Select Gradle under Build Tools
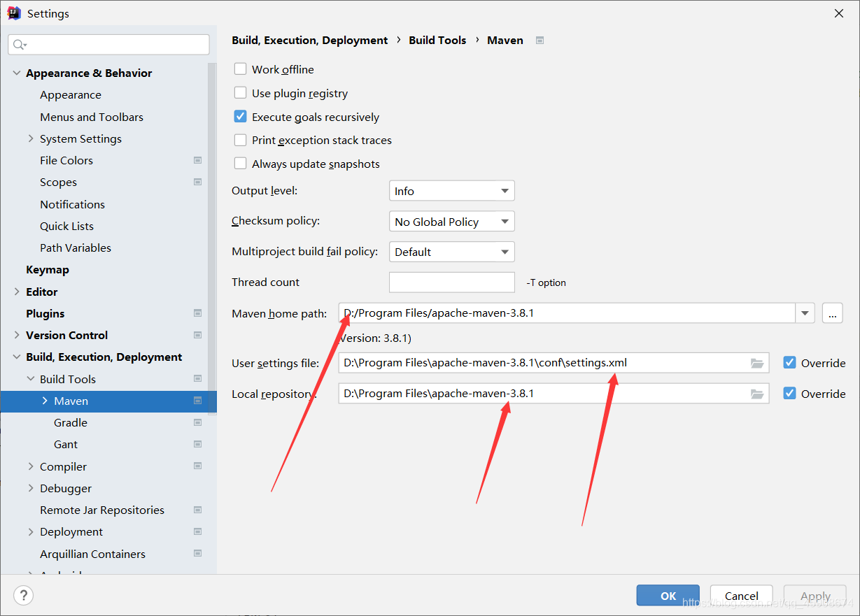Image resolution: width=860 pixels, height=616 pixels. (x=71, y=422)
